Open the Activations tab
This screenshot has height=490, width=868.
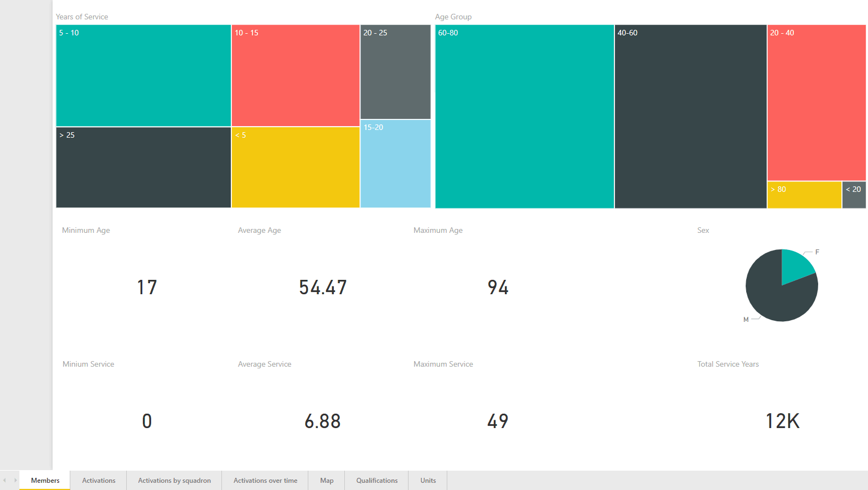[99, 480]
